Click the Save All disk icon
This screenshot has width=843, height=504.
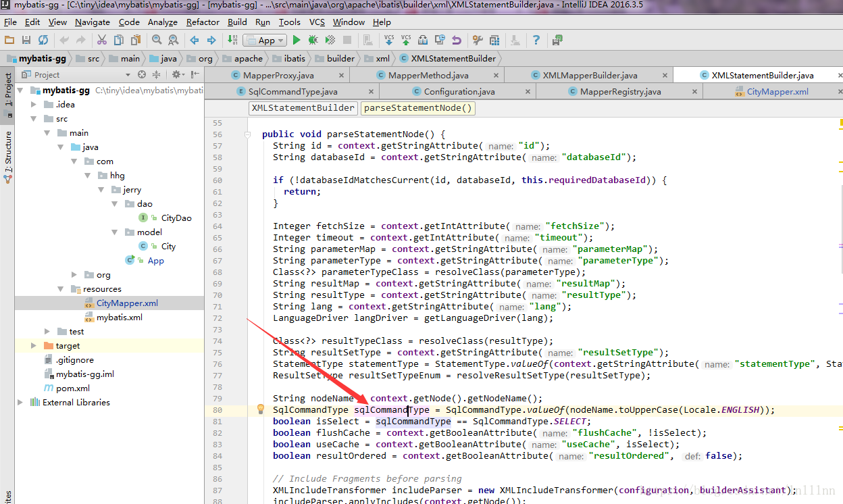click(26, 41)
